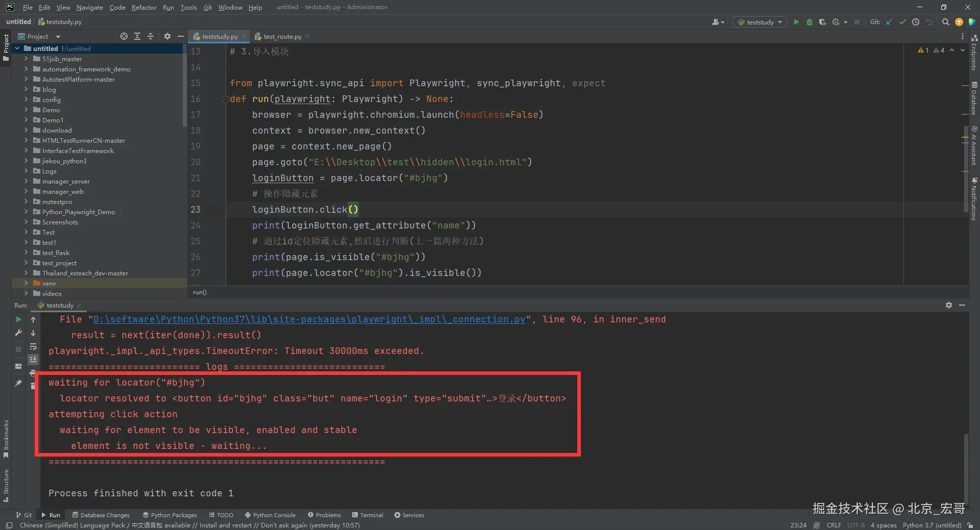Hide the Project panel with the minus icon
This screenshot has width=980, height=530.
[180, 36]
